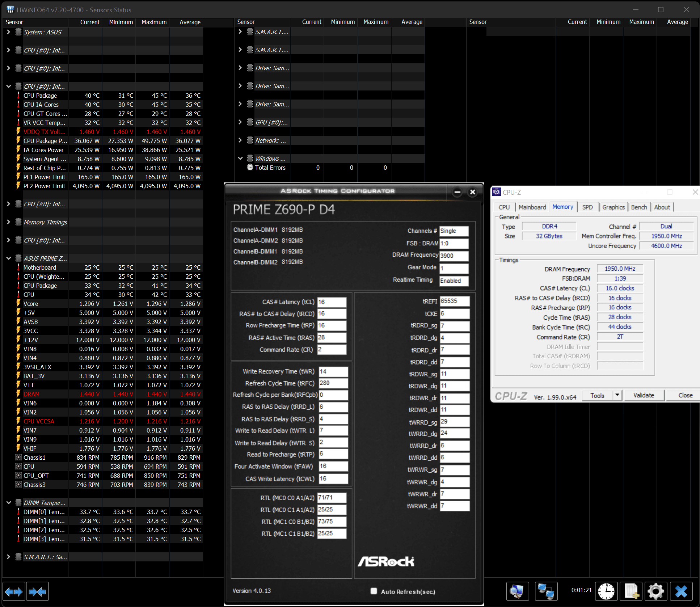Enable the Auto Refresh checkbox
This screenshot has width=700, height=607.
374,591
